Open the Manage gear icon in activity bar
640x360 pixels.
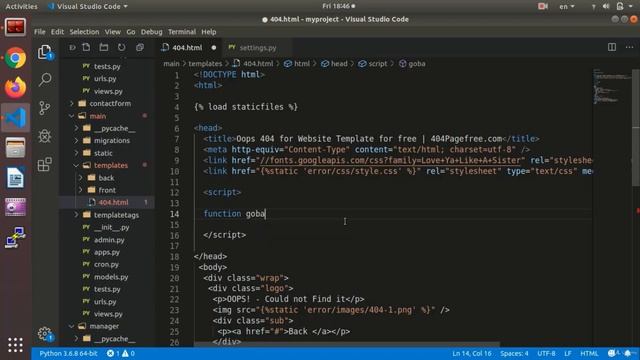(x=45, y=334)
